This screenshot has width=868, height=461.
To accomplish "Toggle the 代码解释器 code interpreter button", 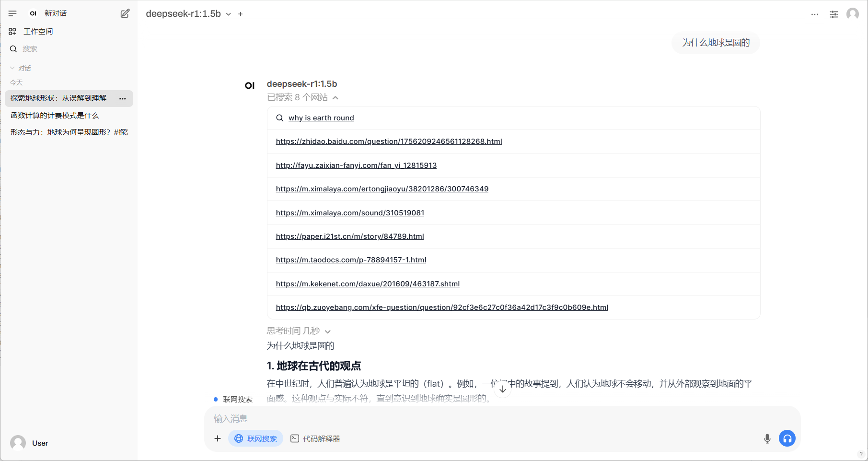I will pyautogui.click(x=315, y=438).
